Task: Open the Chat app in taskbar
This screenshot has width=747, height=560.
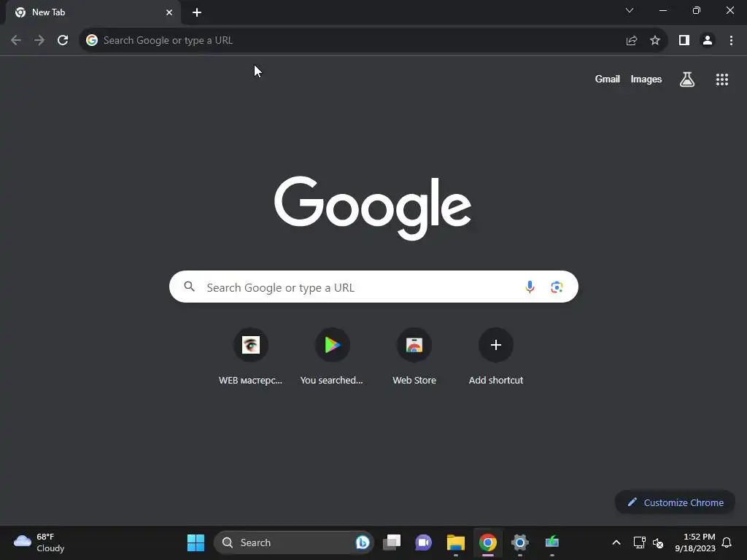Action: coord(424,542)
